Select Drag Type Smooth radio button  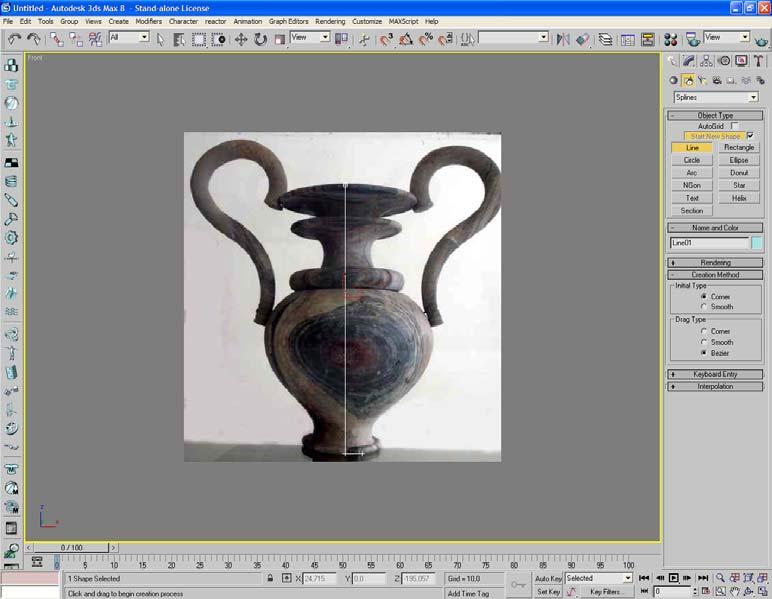pyautogui.click(x=704, y=342)
